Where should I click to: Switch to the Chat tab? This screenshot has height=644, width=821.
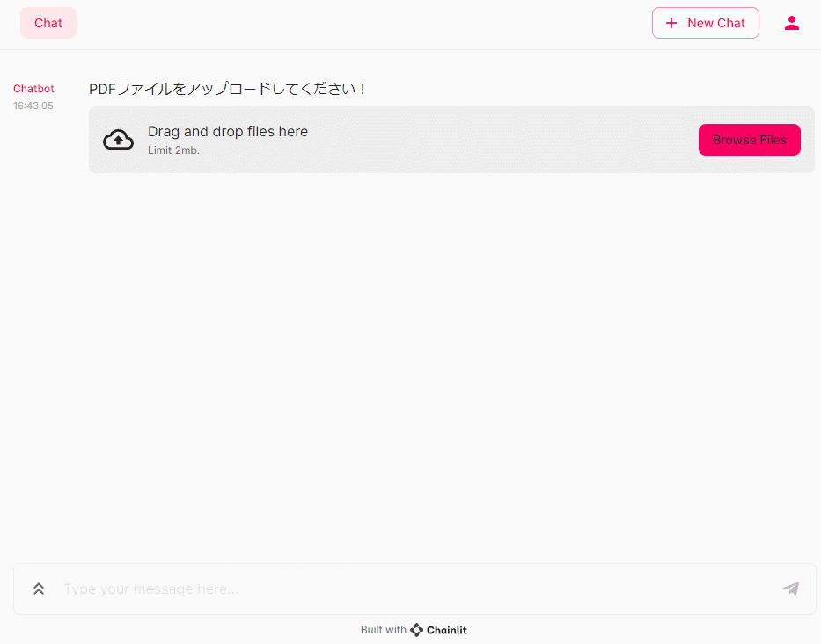click(48, 24)
